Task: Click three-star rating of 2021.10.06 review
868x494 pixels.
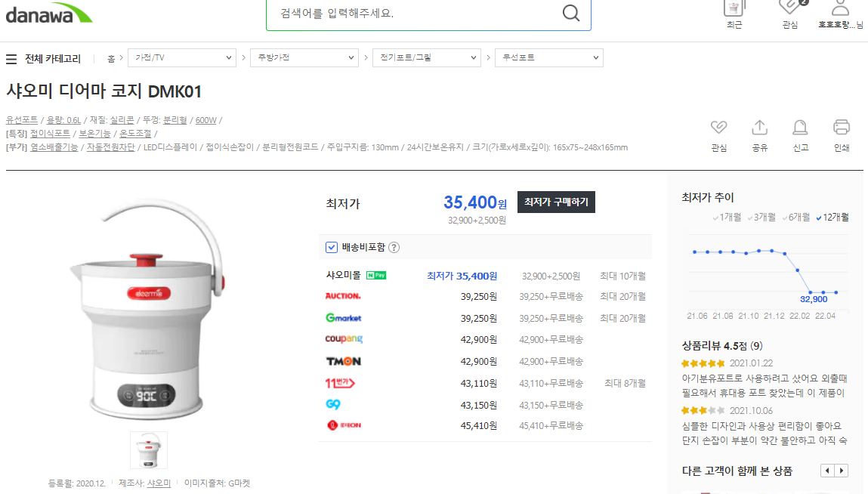Action: coord(703,410)
